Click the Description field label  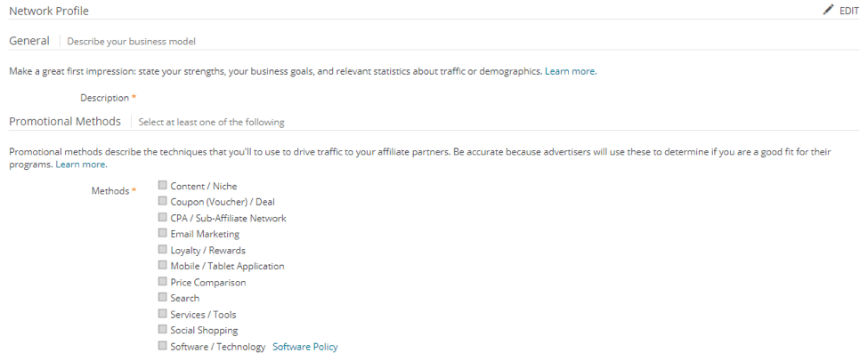[104, 98]
